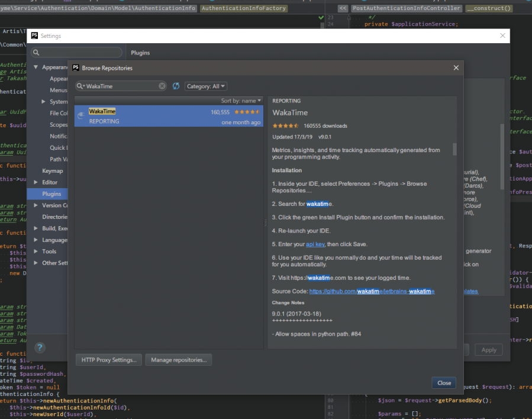Click the green inspection checkmark in the editor
The width and height of the screenshot is (532, 419).
321,17
